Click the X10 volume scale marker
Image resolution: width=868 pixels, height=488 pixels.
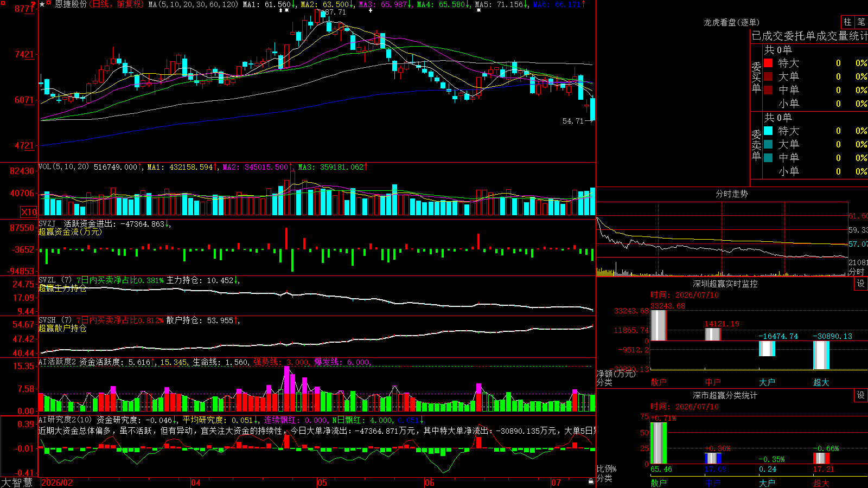29,212
